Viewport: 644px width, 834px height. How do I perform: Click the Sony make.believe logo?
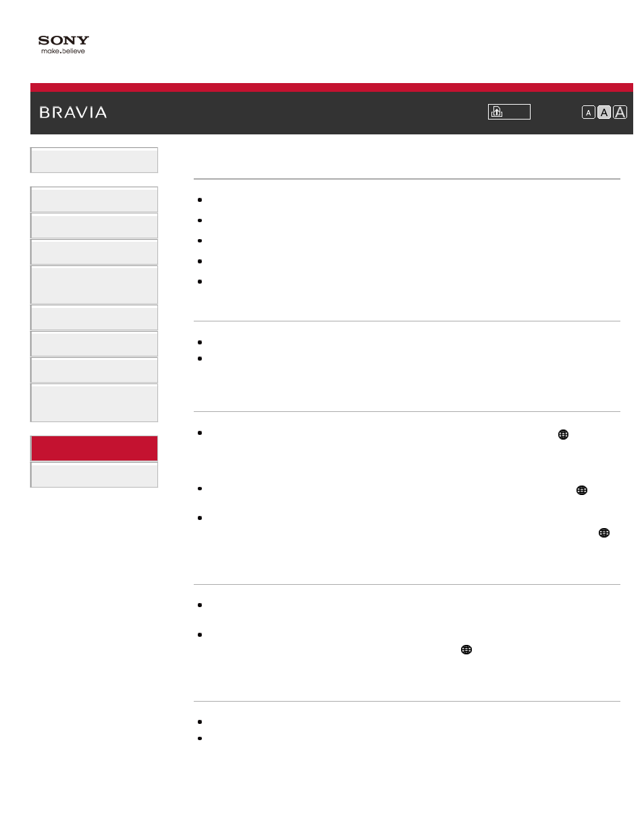pos(63,45)
